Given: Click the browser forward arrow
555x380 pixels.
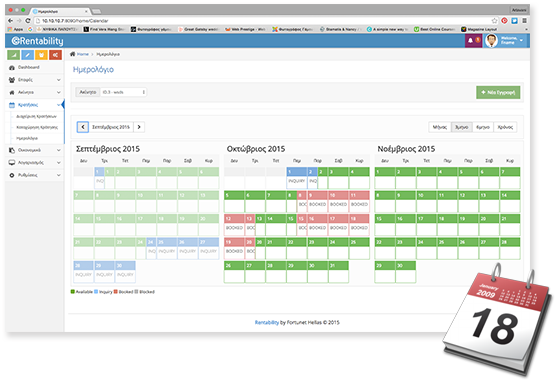Looking at the screenshot, I should click(19, 21).
